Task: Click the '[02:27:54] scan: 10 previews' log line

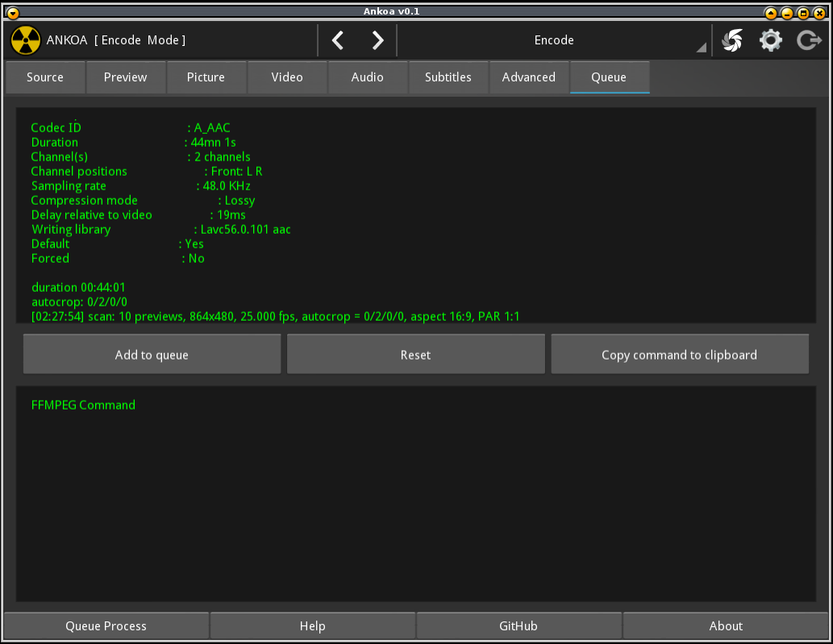Action: point(275,317)
